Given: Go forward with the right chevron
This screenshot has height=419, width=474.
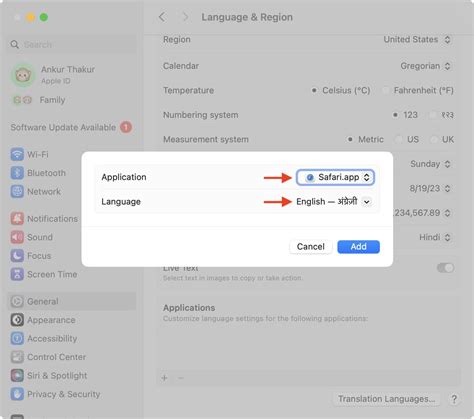Looking at the screenshot, I should click(185, 17).
